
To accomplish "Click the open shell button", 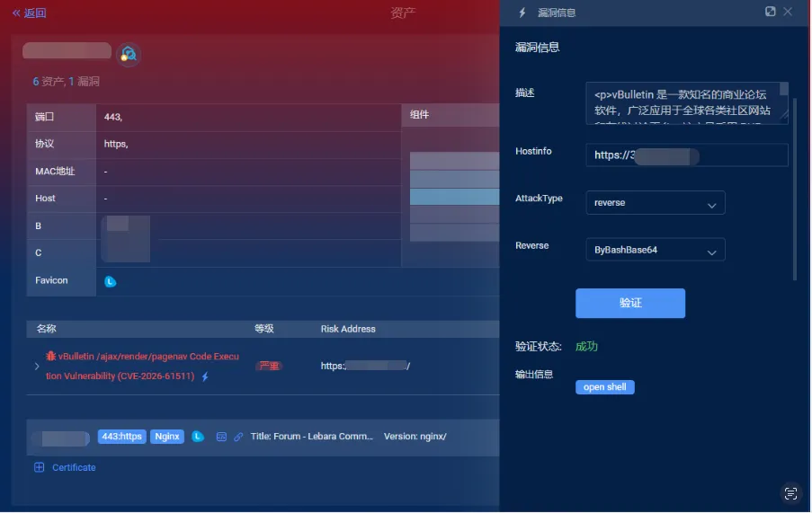I will tap(604, 387).
